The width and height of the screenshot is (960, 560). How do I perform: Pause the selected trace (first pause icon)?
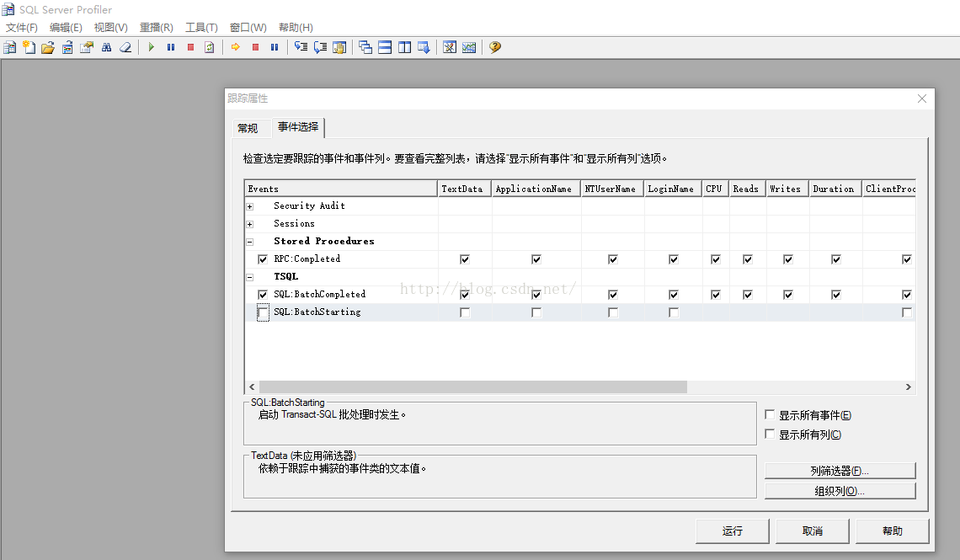point(171,47)
